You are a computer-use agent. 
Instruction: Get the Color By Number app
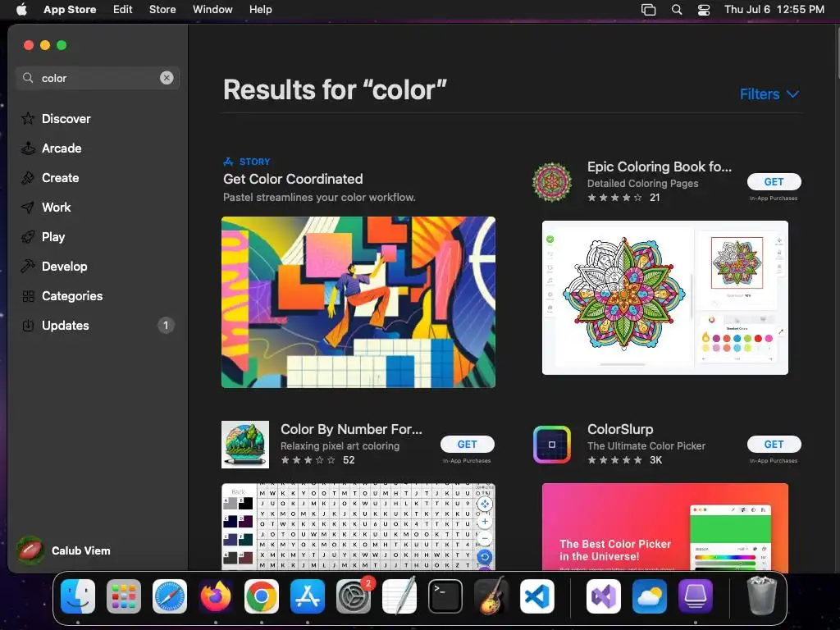point(467,444)
